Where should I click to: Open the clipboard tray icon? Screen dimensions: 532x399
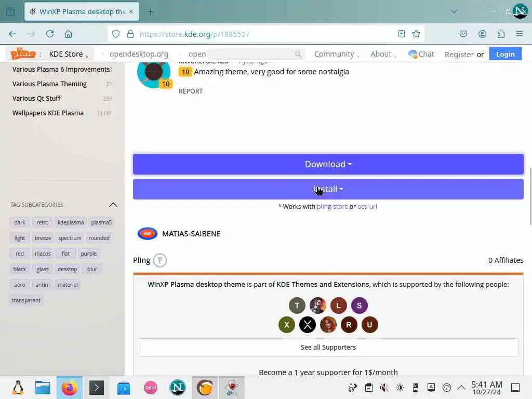click(x=369, y=388)
